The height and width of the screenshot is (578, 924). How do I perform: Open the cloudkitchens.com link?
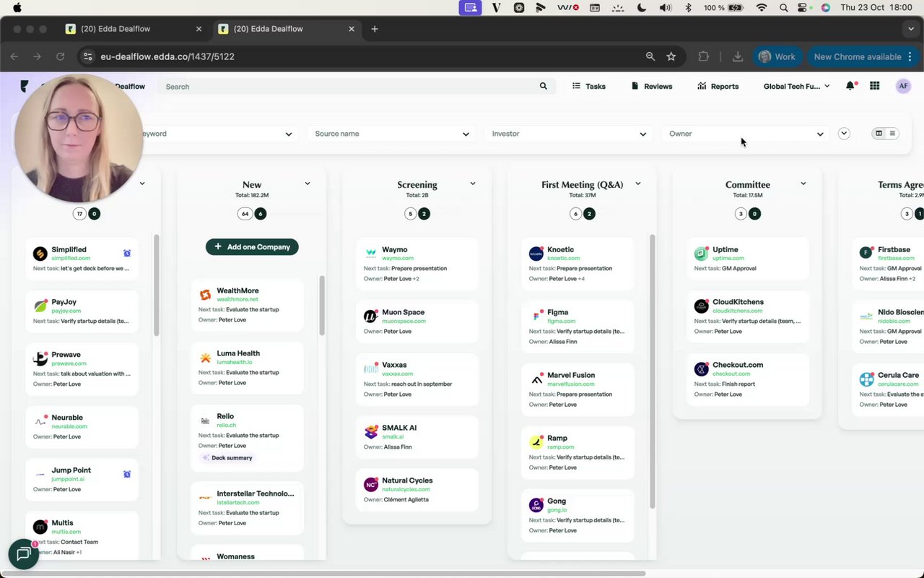click(738, 311)
